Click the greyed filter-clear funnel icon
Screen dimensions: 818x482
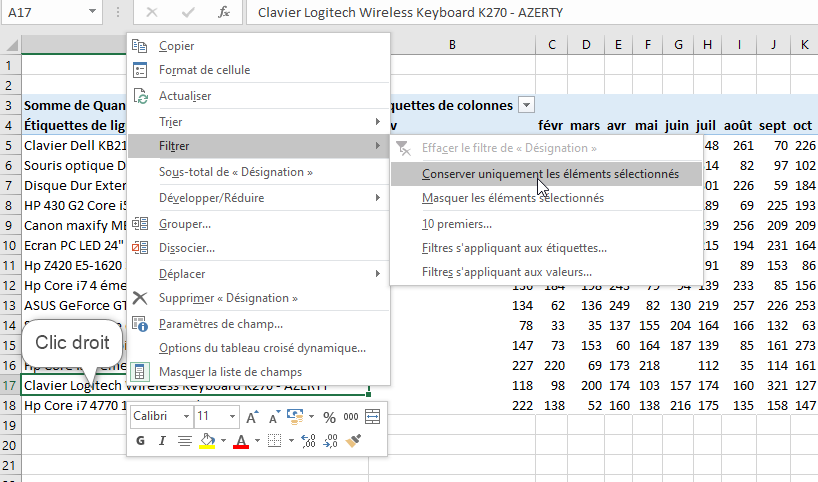(x=403, y=148)
